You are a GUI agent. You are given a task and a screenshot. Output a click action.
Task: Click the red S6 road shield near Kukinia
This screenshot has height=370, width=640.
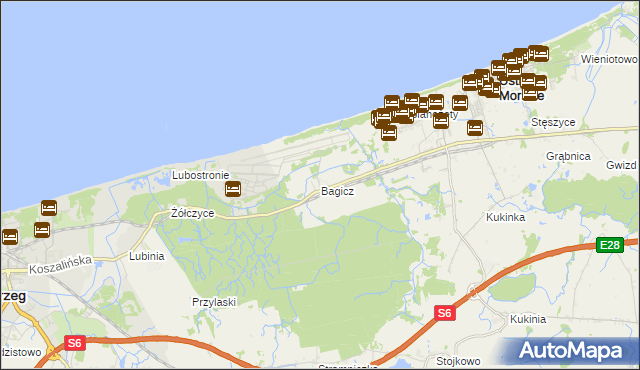[x=444, y=313]
